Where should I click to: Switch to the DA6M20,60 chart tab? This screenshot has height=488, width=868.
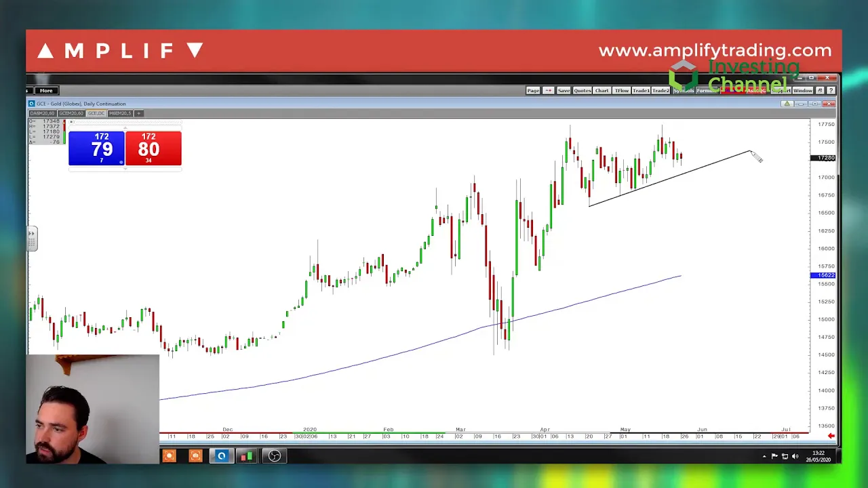pos(42,113)
